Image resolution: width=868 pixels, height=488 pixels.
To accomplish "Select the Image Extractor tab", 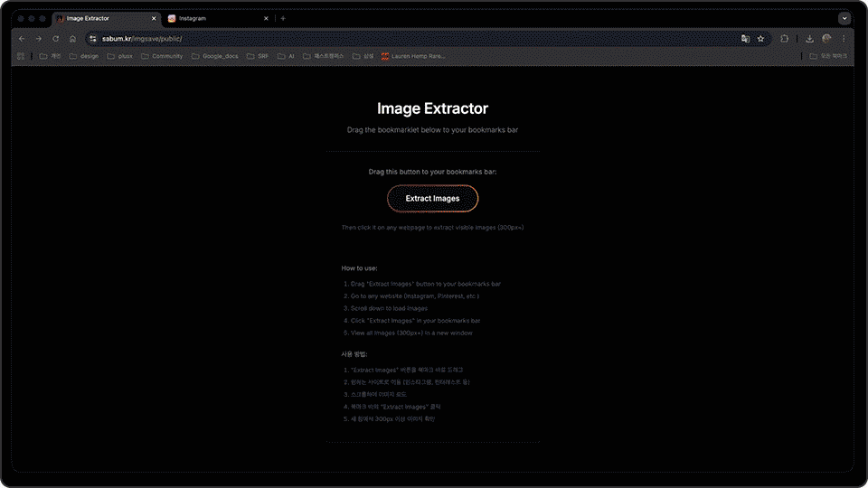I will 107,18.
